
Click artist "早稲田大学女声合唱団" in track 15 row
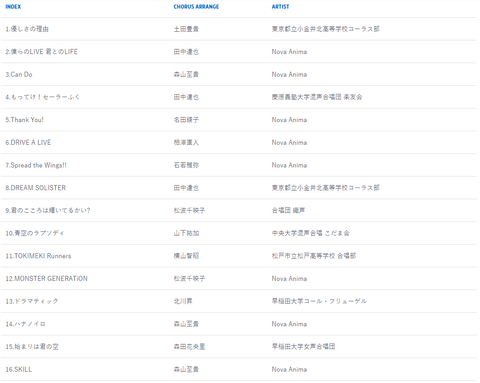[x=303, y=346]
